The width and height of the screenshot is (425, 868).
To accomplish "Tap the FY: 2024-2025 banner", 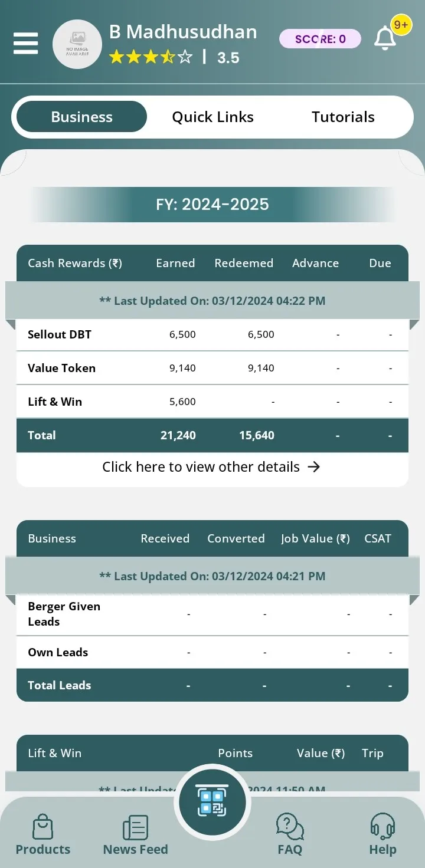I will click(212, 205).
